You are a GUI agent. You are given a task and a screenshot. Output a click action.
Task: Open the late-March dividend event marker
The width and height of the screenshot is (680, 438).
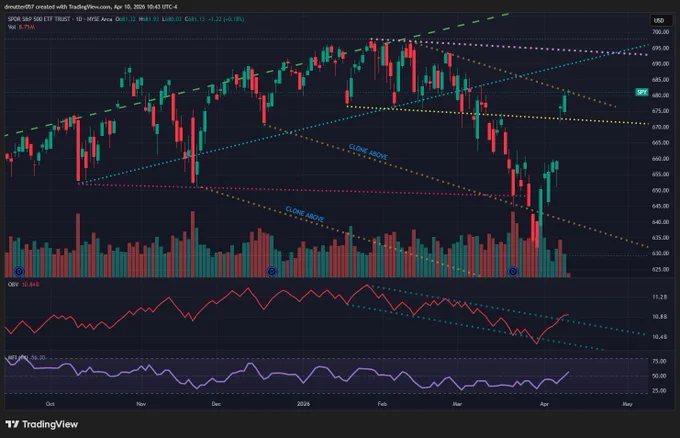click(513, 271)
